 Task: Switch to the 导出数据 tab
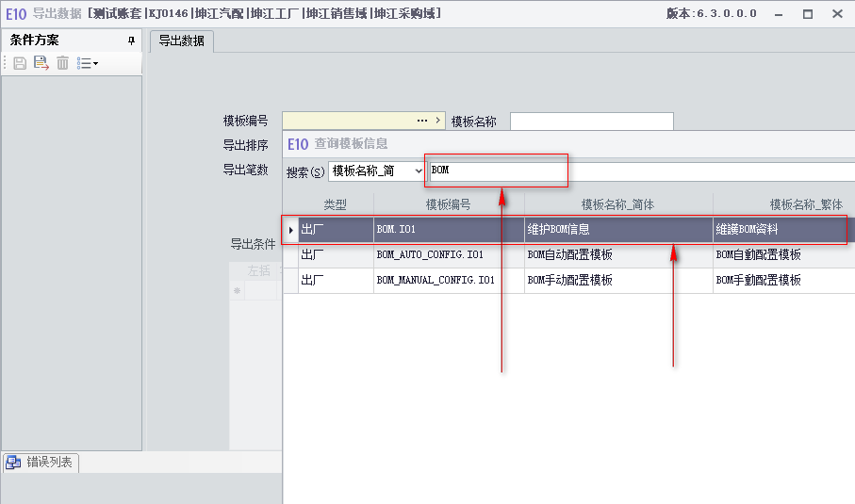(x=182, y=41)
